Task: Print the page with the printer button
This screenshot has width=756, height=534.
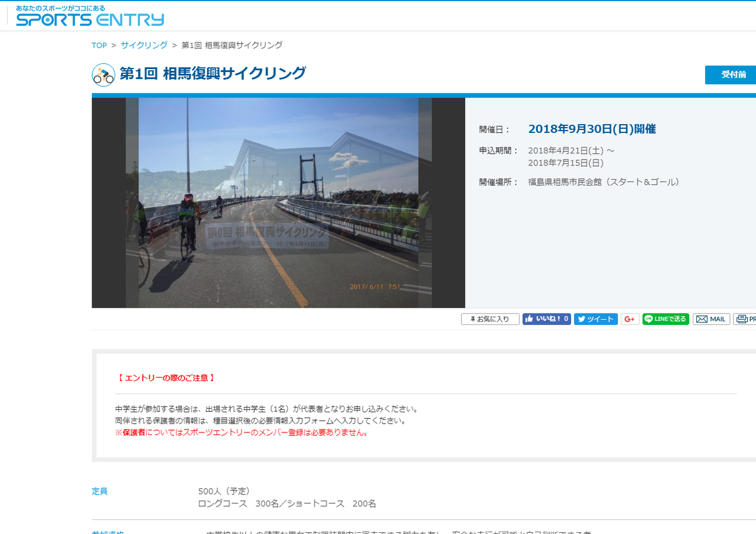Action: click(745, 319)
